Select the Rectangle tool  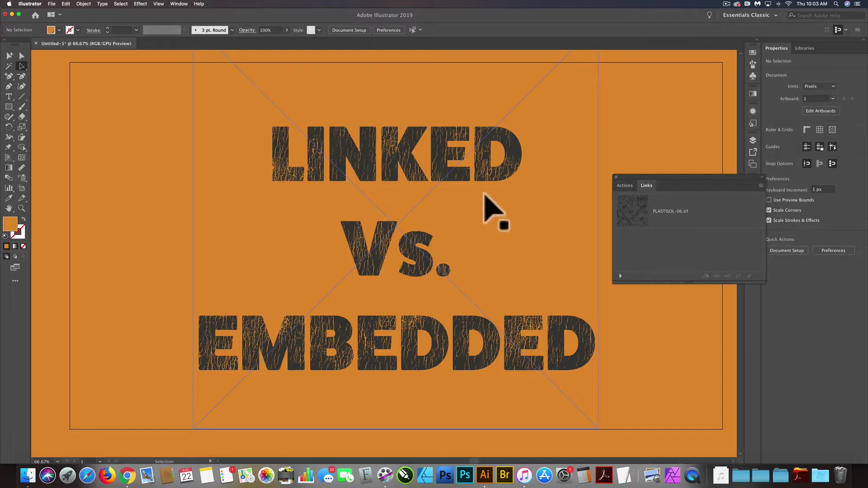tap(9, 107)
